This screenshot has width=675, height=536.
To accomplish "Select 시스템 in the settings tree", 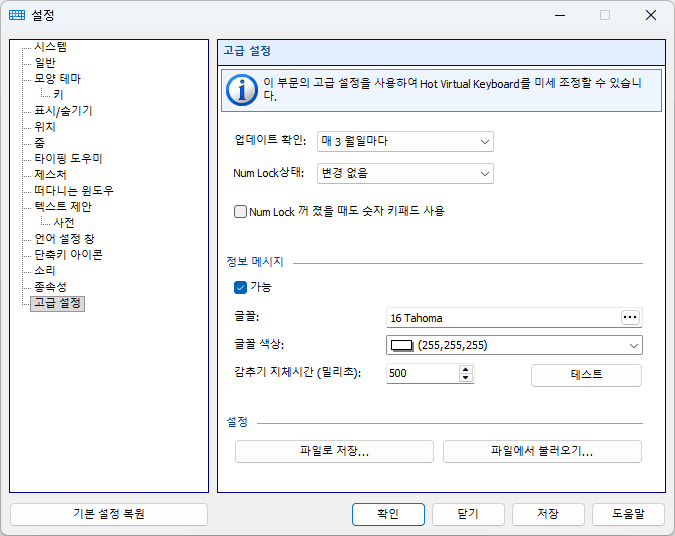I will pos(50,46).
